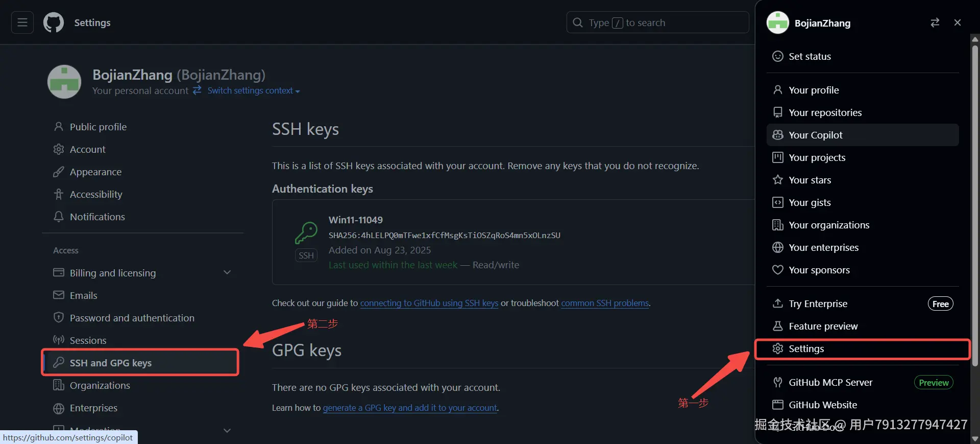
Task: Click the SHA256 fingerprint text
Action: coord(445,235)
